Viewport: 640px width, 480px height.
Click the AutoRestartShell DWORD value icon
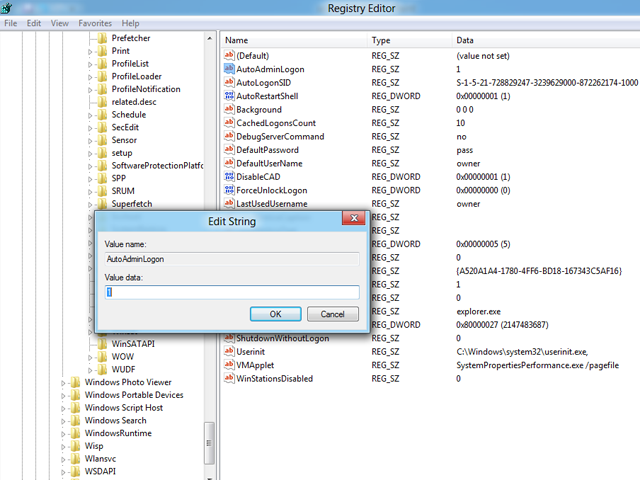click(229, 96)
